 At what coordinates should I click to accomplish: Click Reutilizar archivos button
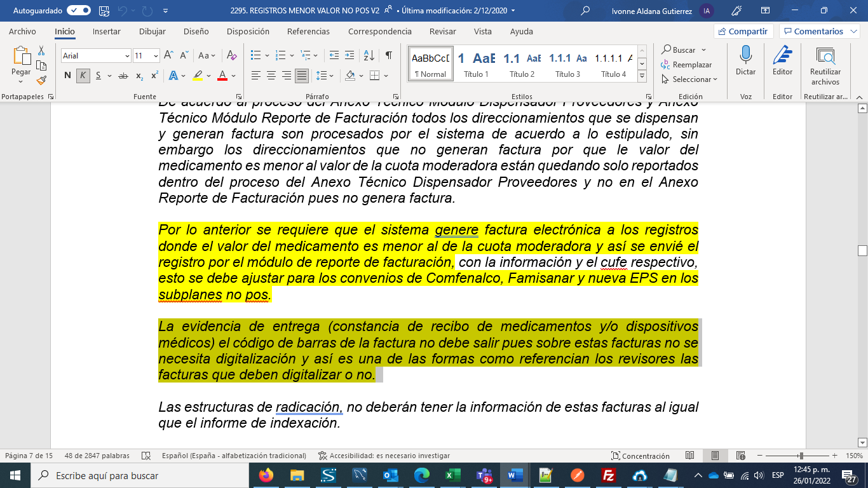[825, 66]
